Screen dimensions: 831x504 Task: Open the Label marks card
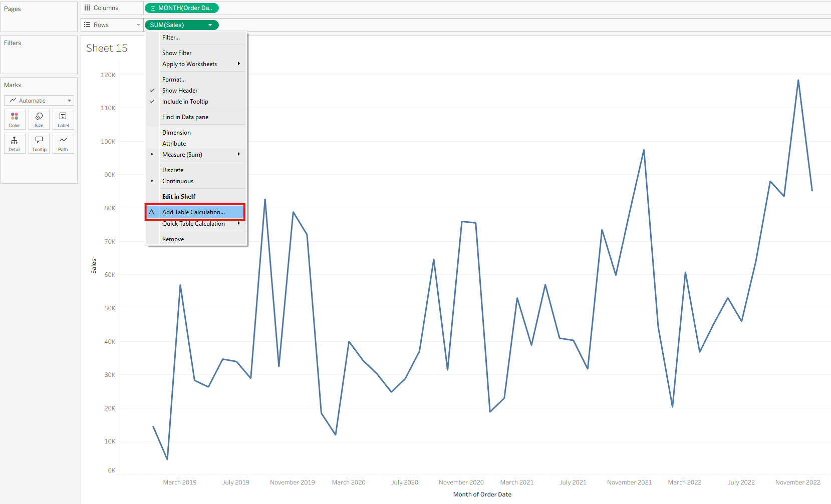(63, 119)
